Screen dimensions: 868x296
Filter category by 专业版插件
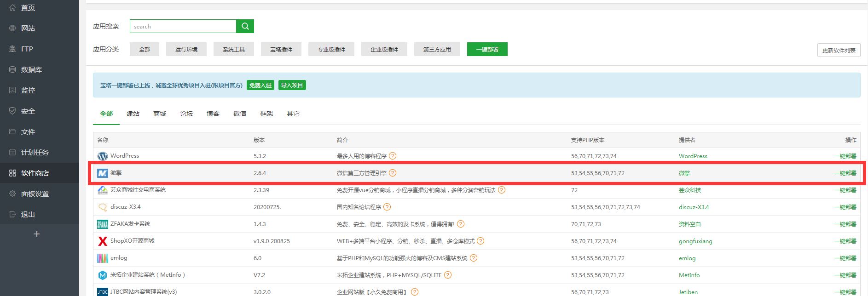click(331, 49)
